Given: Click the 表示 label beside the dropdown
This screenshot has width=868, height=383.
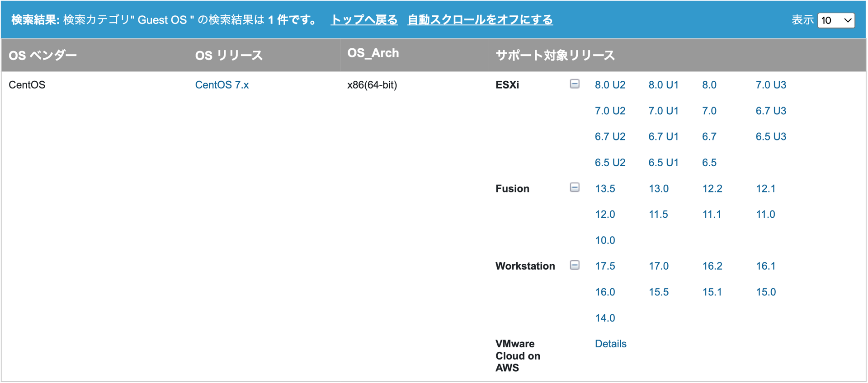Looking at the screenshot, I should tap(802, 20).
